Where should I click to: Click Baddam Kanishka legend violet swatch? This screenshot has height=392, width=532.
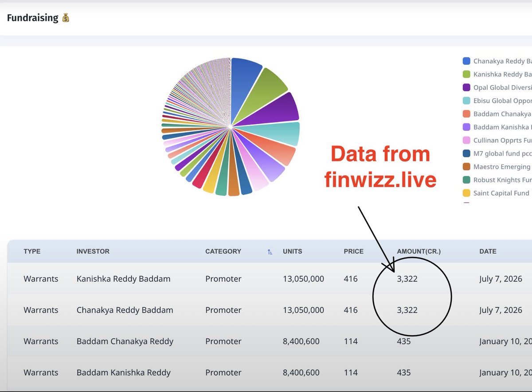pyautogui.click(x=466, y=127)
